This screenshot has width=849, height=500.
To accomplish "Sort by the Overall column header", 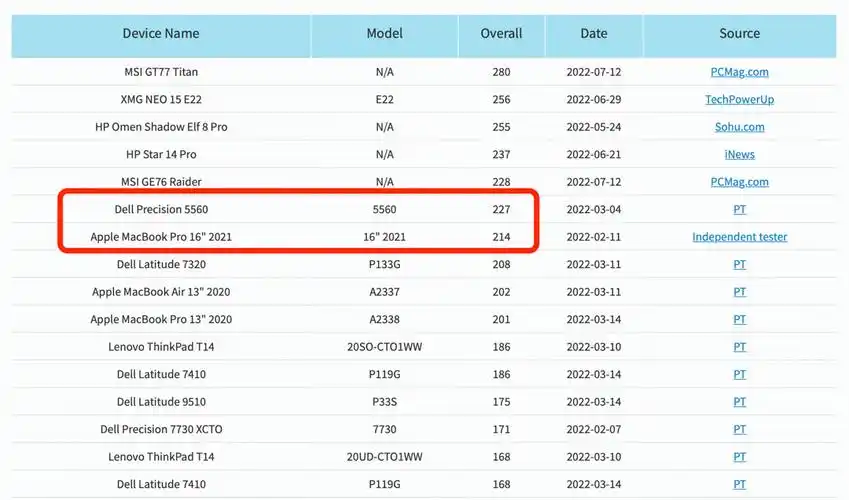I will tap(501, 34).
